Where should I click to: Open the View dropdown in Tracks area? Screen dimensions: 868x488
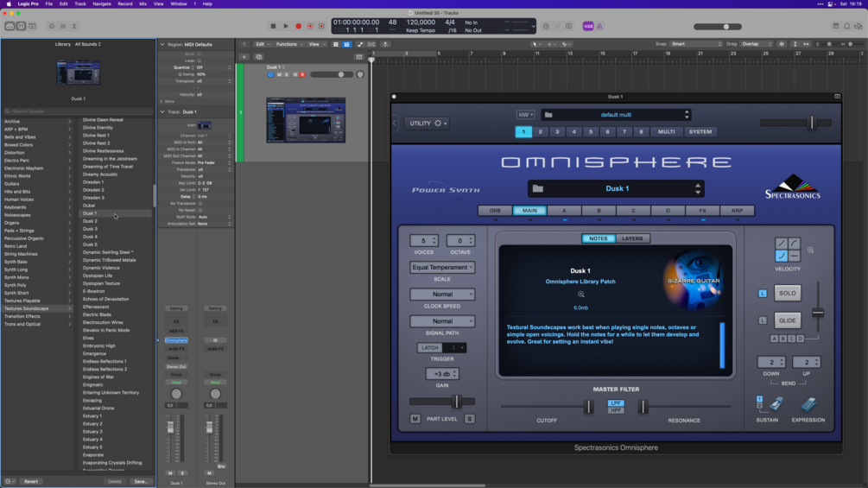[315, 44]
